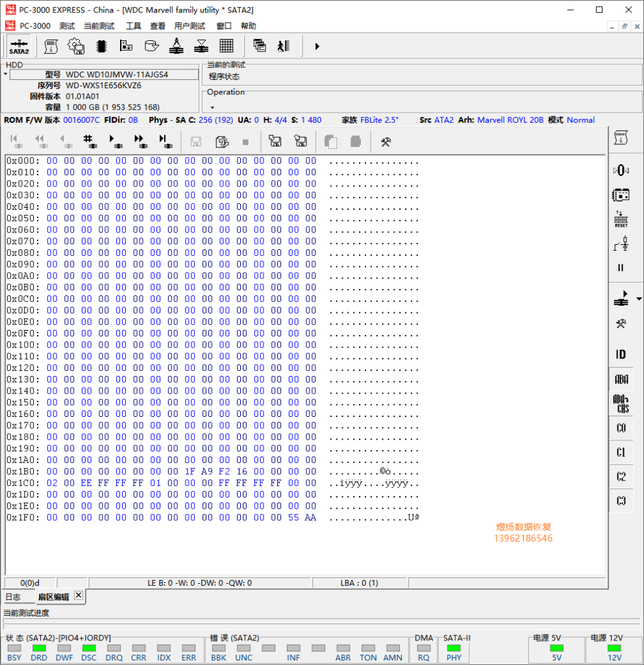Select C0 copy button
644x665 pixels.
pos(621,428)
